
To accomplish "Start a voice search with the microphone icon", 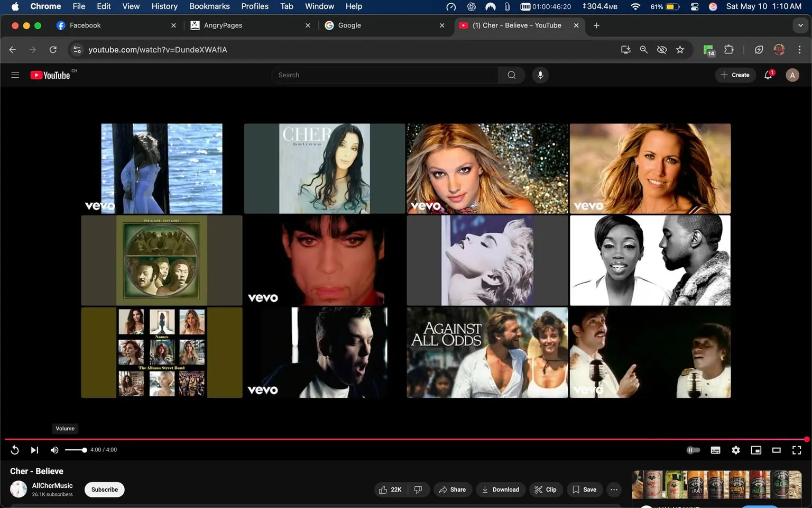I will 540,75.
